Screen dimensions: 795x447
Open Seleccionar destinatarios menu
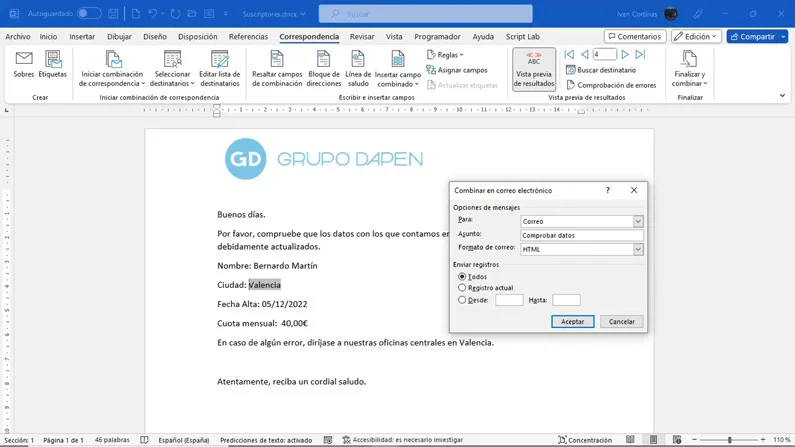coord(172,69)
